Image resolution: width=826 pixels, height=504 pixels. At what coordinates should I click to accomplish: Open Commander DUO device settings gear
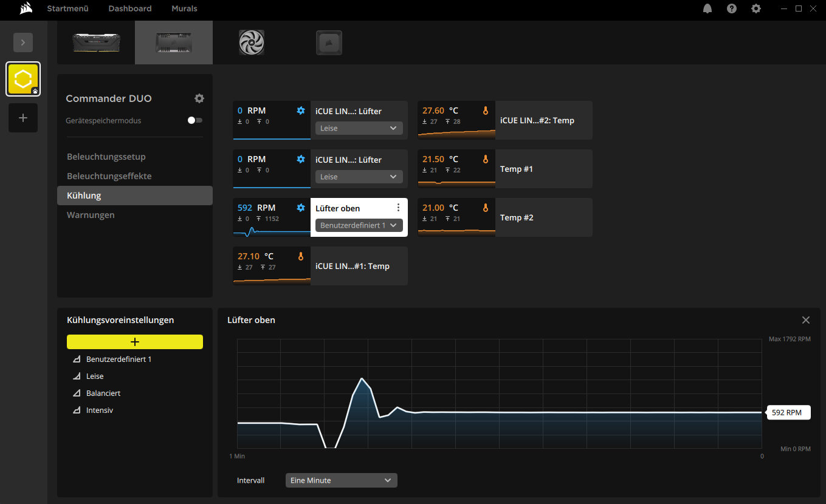coord(199,98)
